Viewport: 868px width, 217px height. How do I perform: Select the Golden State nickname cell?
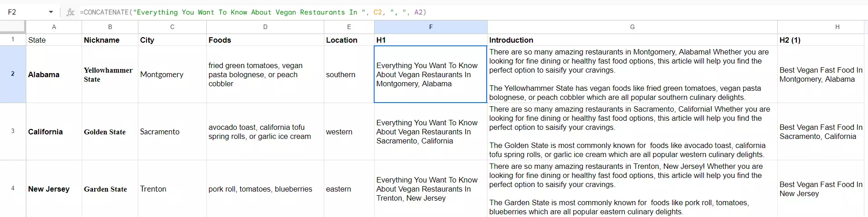tap(110, 132)
